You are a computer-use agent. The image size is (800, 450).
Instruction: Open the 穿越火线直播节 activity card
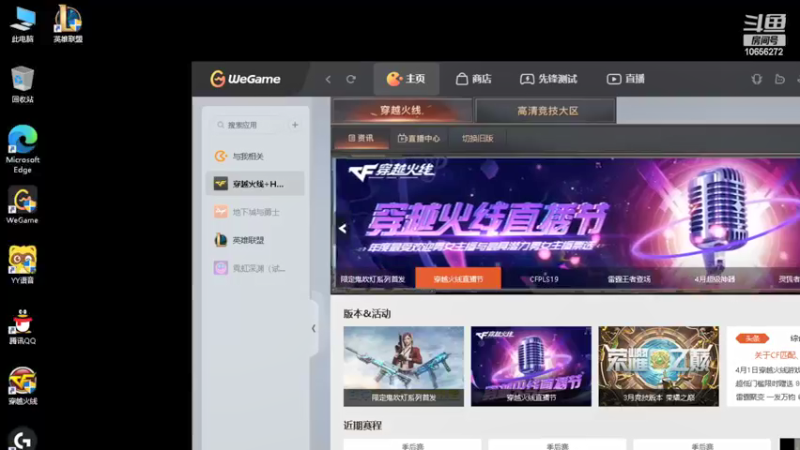click(x=531, y=366)
